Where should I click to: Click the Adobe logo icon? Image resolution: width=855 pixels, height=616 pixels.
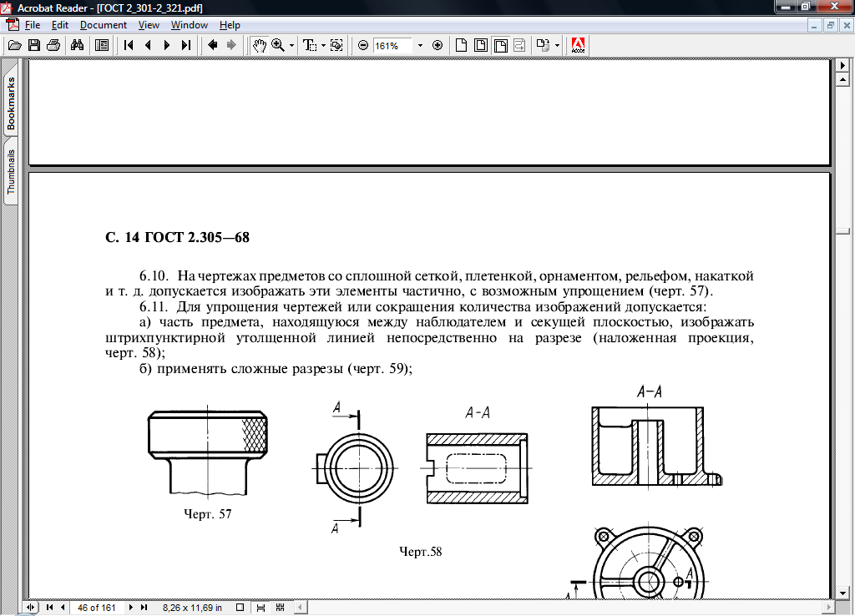click(x=578, y=45)
